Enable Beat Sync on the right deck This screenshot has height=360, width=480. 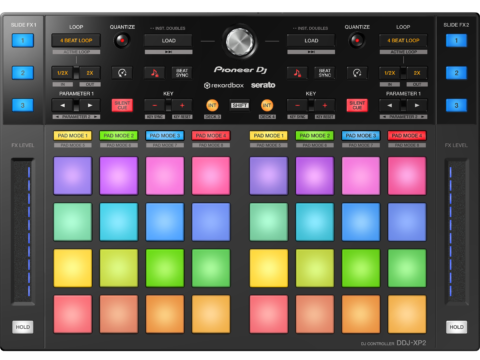pos(325,73)
